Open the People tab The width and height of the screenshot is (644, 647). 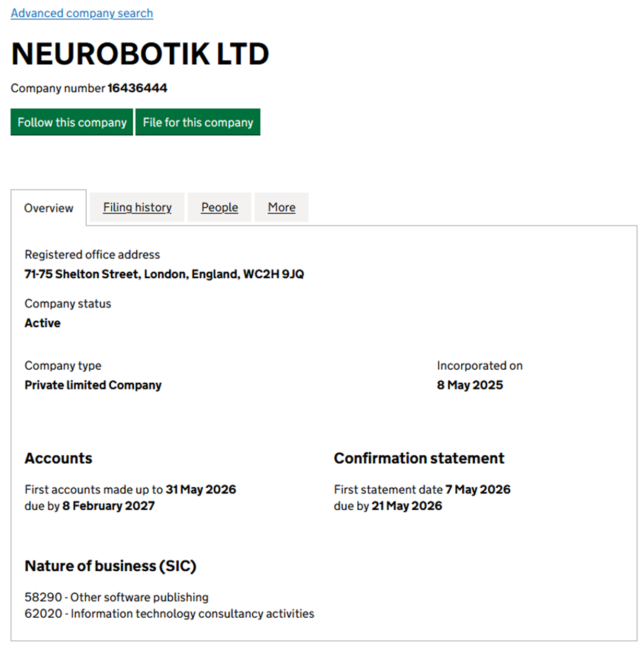click(219, 207)
